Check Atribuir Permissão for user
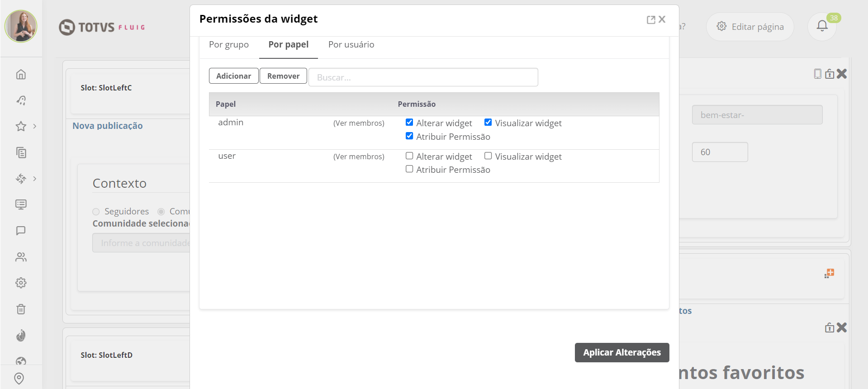This screenshot has height=389, width=868. click(409, 169)
